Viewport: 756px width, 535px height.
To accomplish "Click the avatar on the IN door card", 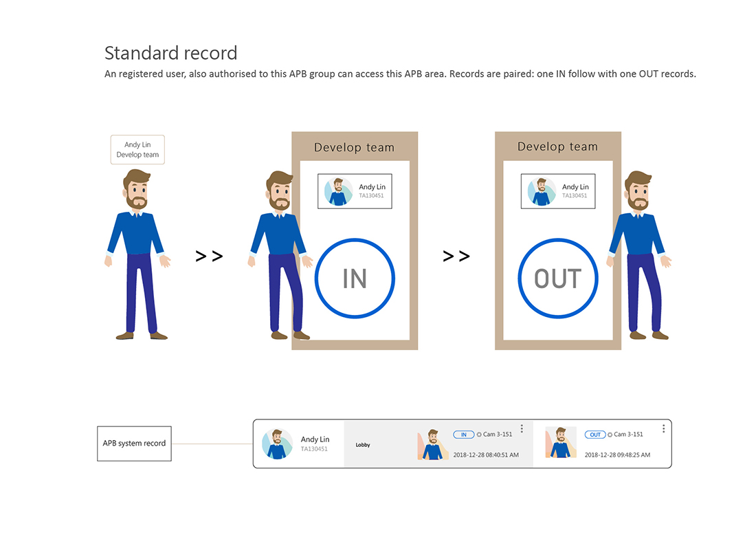I will click(x=338, y=192).
